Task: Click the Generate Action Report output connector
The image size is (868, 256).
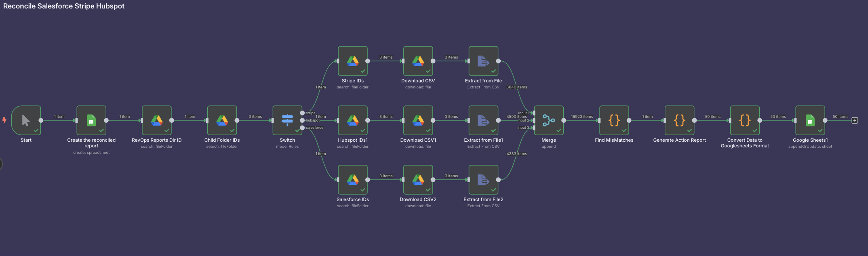Action: (695, 120)
